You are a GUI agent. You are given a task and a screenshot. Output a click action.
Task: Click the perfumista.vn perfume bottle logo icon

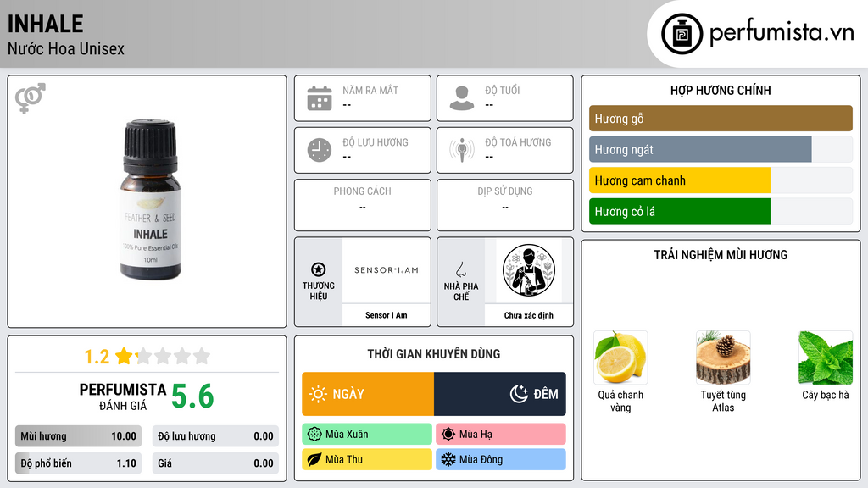click(x=682, y=34)
